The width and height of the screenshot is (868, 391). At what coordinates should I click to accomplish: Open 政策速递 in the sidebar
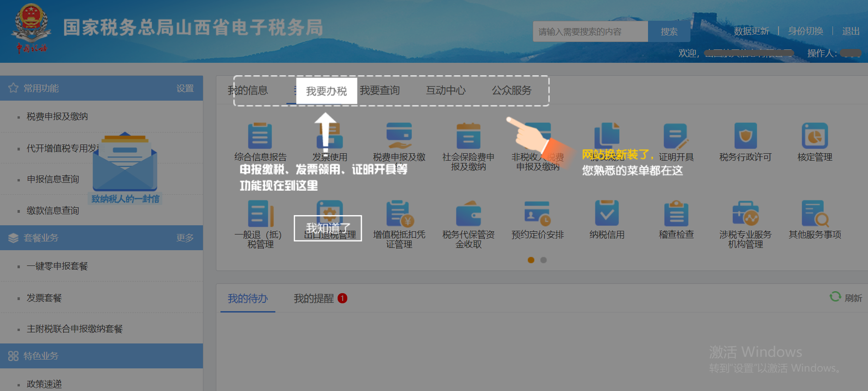point(44,384)
